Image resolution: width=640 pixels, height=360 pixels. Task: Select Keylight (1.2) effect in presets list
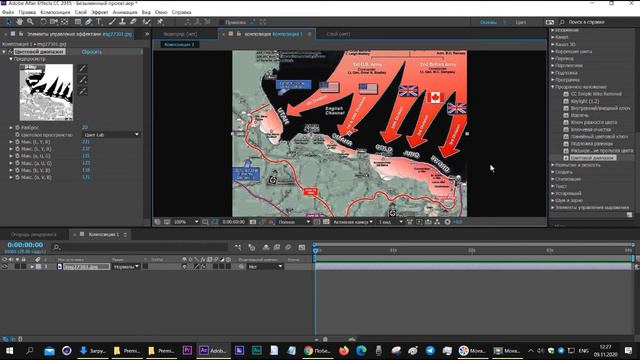coord(585,101)
